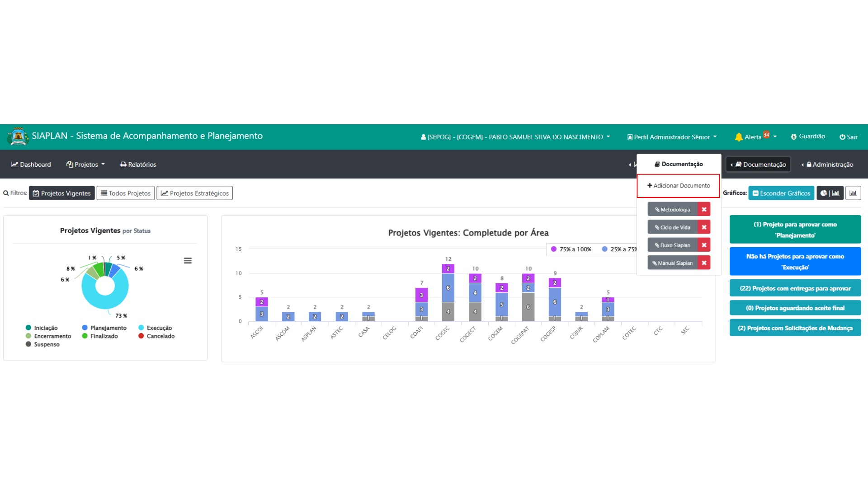This screenshot has height=488, width=868.
Task: Switch to bar-chart-only view icon
Action: [x=853, y=193]
